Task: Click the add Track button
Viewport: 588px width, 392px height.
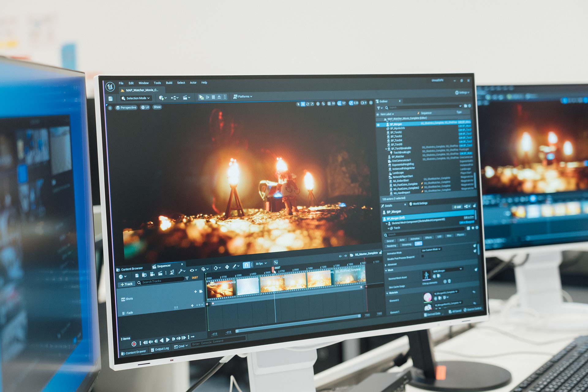Action: point(126,284)
